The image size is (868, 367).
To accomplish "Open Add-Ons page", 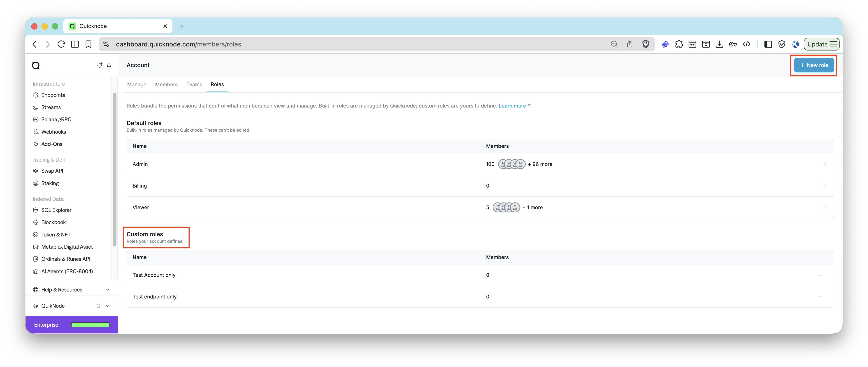I will [x=48, y=144].
